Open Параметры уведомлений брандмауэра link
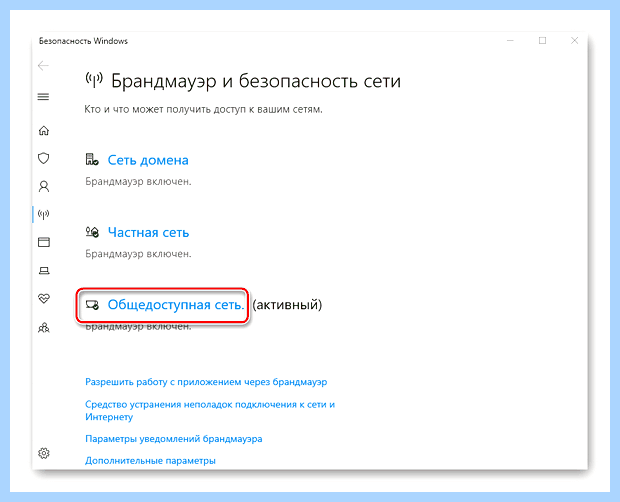The height and width of the screenshot is (502, 620). [174, 439]
